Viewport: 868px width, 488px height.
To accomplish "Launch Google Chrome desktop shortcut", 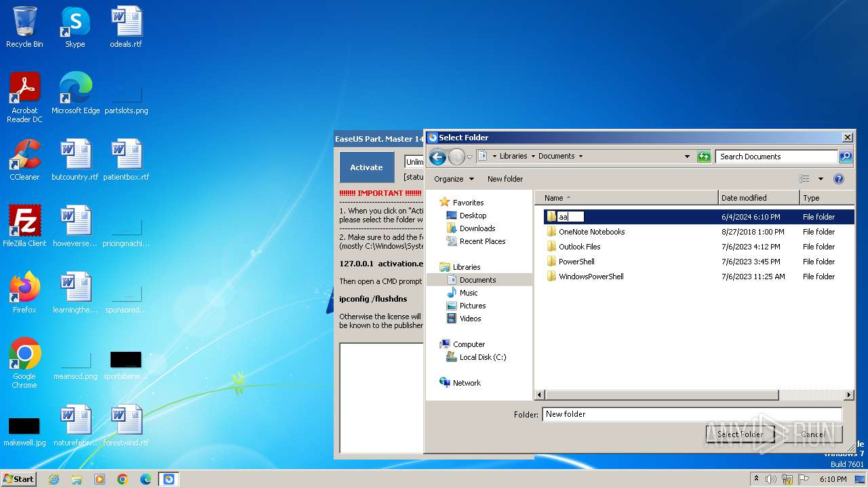I will (24, 363).
